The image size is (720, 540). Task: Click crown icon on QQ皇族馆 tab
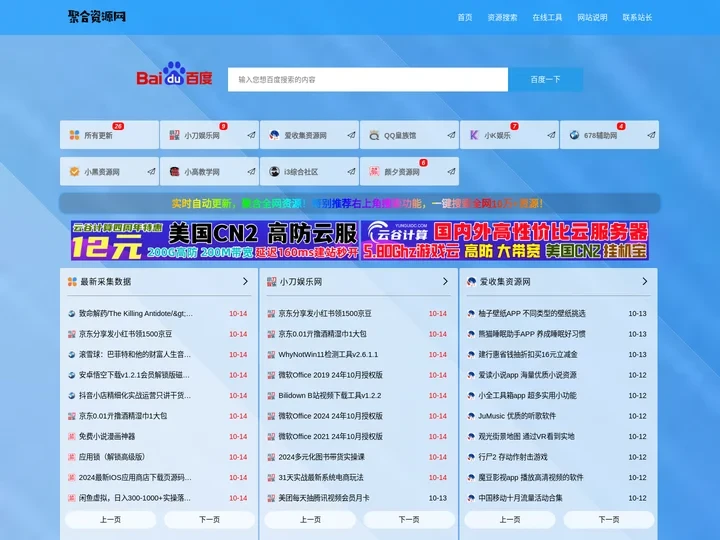coord(374,135)
